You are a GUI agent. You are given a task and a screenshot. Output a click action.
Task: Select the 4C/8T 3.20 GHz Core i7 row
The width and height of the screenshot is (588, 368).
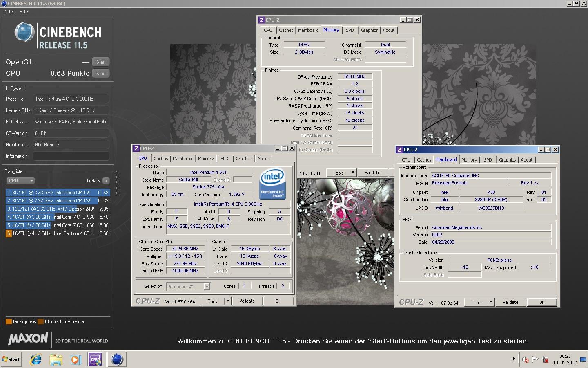[58, 217]
